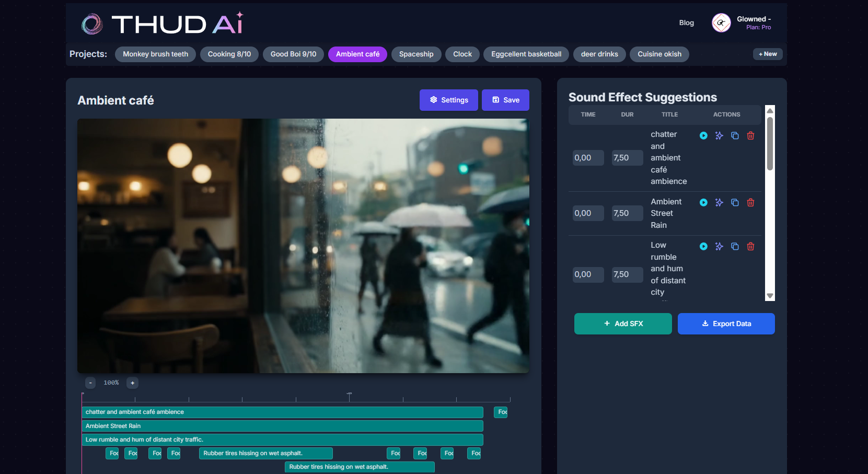This screenshot has width=868, height=474.
Task: Click the café video preview
Action: point(303,246)
